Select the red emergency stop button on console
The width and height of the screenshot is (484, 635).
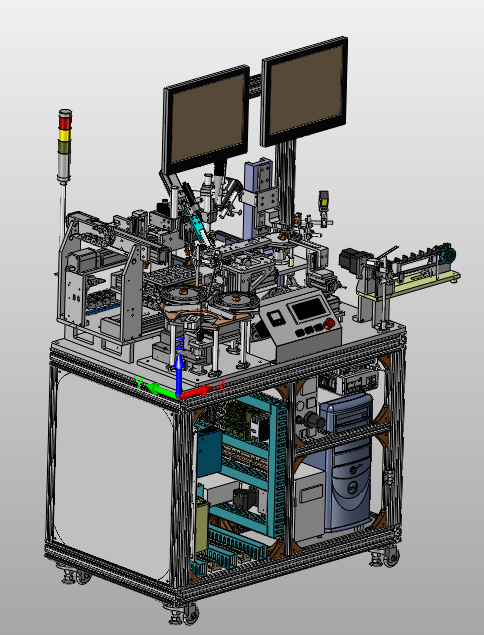coord(330,323)
